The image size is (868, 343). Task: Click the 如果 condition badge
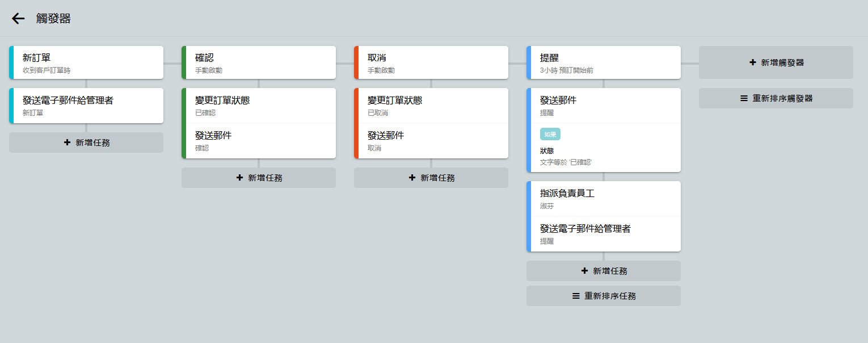point(550,134)
